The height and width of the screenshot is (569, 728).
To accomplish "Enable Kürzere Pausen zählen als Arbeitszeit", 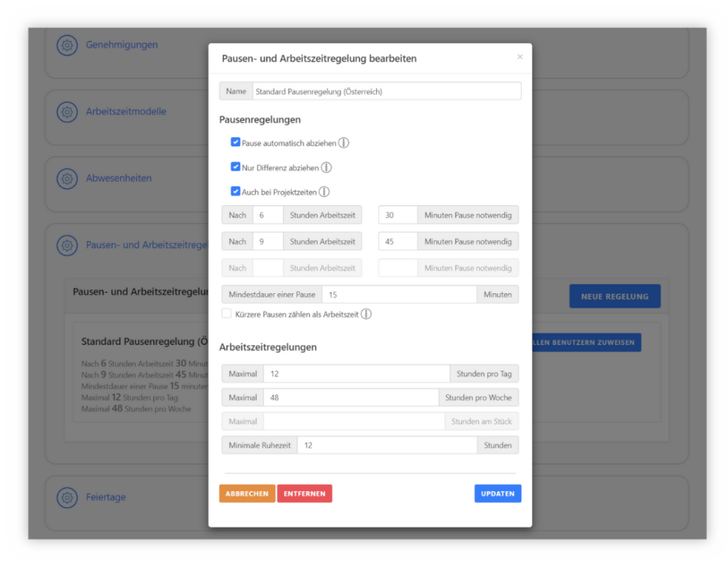I will pyautogui.click(x=227, y=314).
